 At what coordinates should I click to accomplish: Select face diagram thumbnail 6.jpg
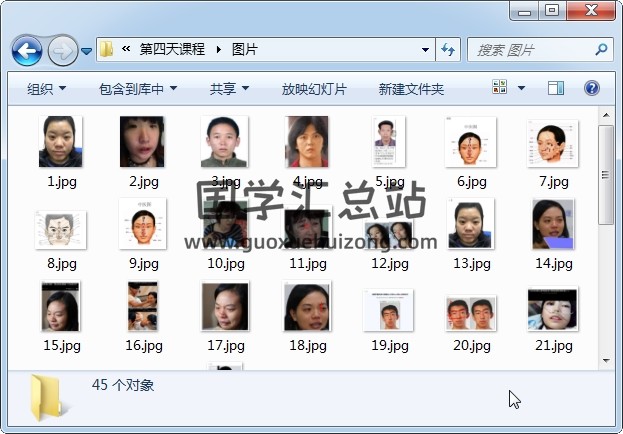coord(471,142)
